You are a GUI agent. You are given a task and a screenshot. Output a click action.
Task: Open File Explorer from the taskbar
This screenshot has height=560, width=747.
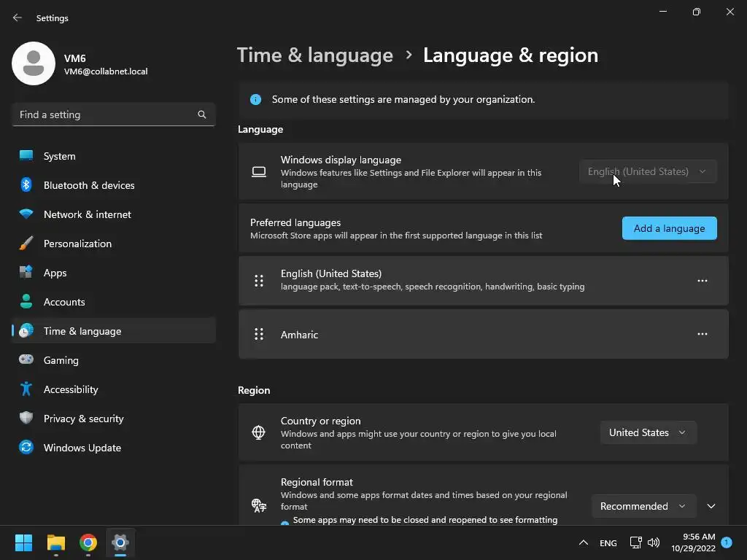click(55, 542)
